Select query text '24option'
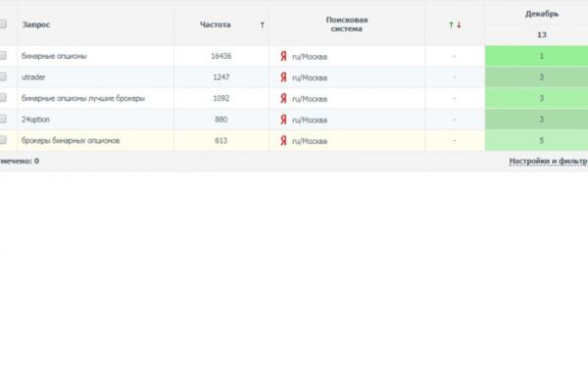The height and width of the screenshot is (392, 588). click(35, 120)
